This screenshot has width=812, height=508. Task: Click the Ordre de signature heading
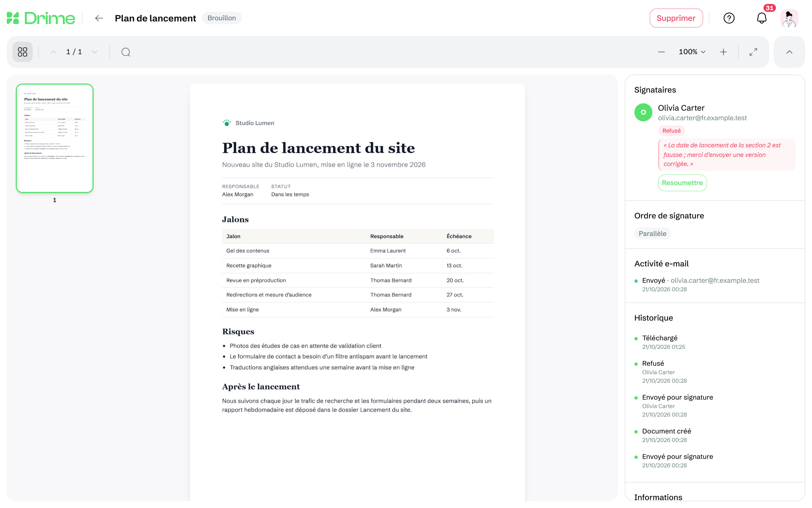(x=669, y=216)
